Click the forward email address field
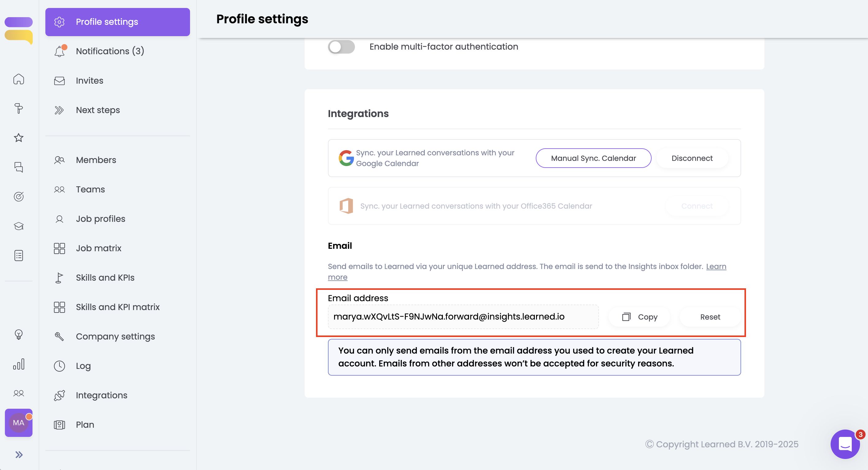 (x=463, y=317)
